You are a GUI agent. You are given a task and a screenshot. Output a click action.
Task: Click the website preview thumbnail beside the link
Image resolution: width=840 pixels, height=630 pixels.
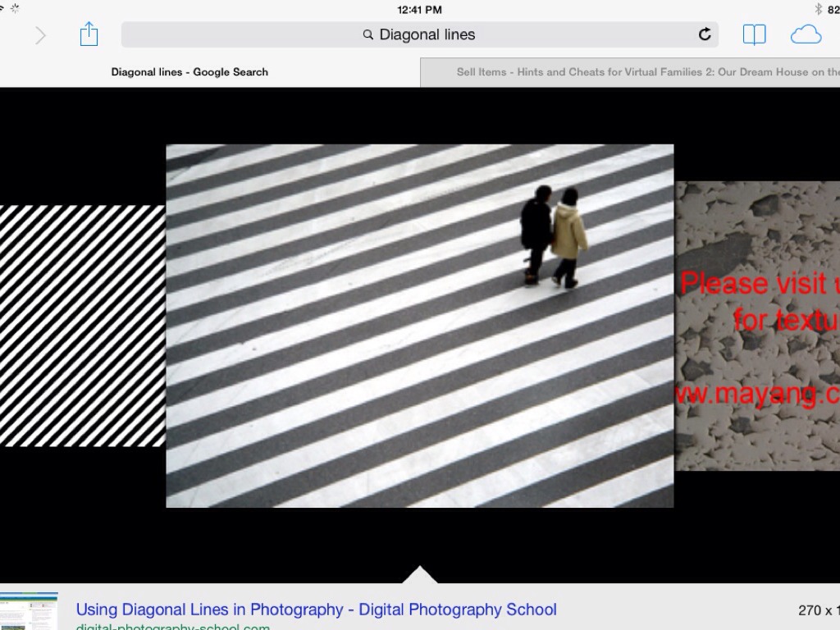(x=29, y=611)
